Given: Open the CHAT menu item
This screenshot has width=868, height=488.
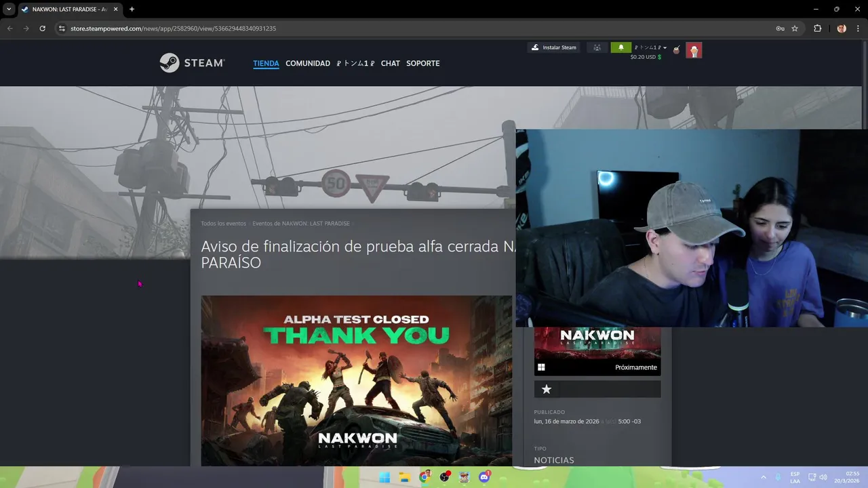Looking at the screenshot, I should [x=391, y=63].
